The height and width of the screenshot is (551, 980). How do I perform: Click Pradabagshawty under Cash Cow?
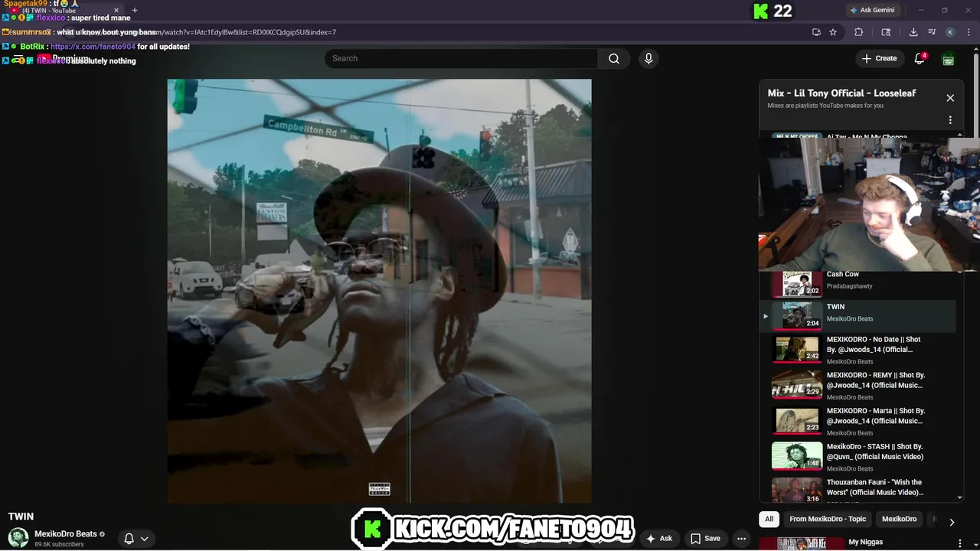pos(849,286)
